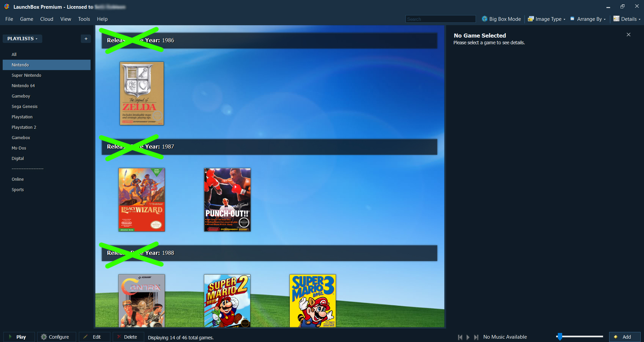Click the Displaying 14 of 46 status text
This screenshot has width=644, height=342.
pyautogui.click(x=180, y=338)
